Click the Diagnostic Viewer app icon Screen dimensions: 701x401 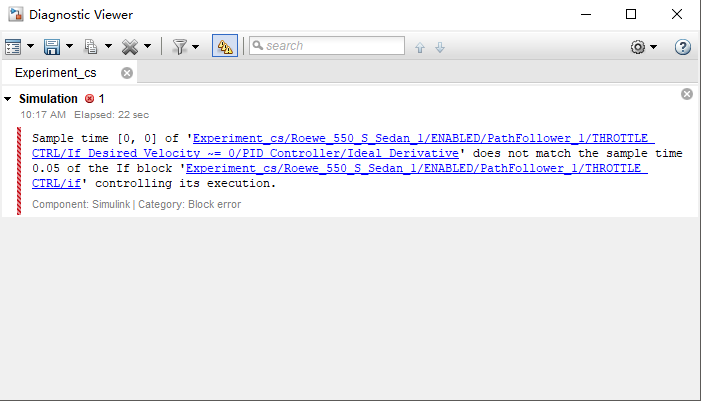tap(16, 14)
